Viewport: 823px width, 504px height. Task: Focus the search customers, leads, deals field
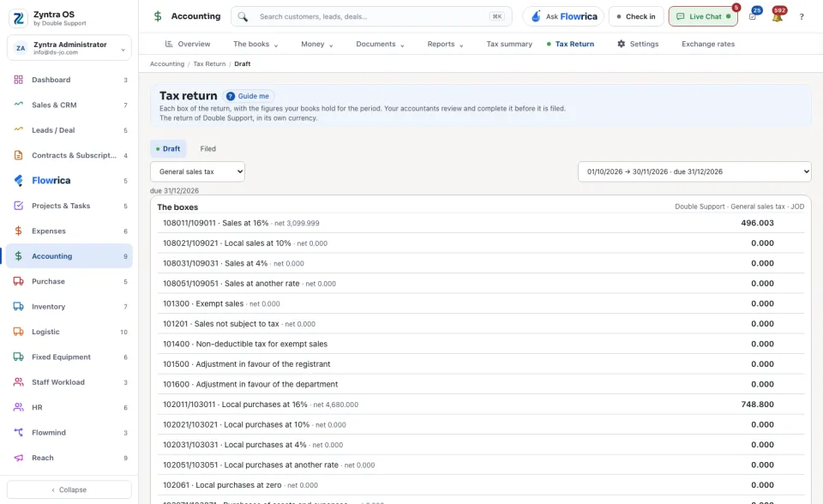click(371, 16)
